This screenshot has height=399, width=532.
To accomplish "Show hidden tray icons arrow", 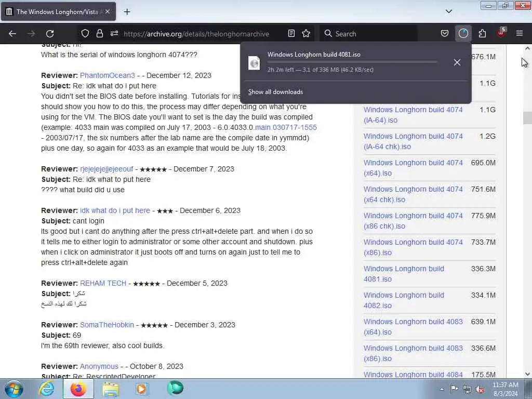I will coord(442,389).
